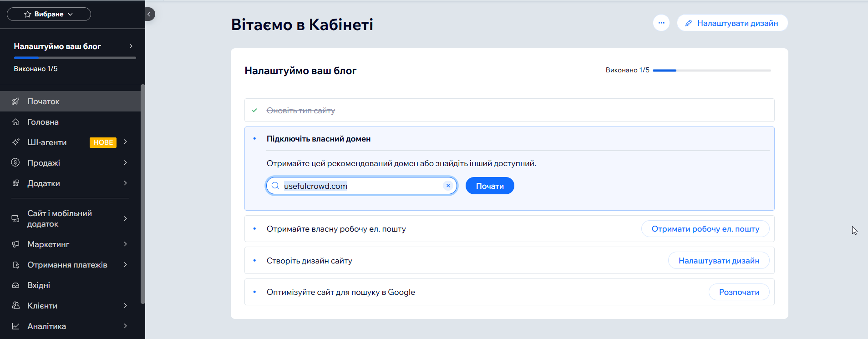Expand the Додатки submenu
868x339 pixels.
coord(125,183)
